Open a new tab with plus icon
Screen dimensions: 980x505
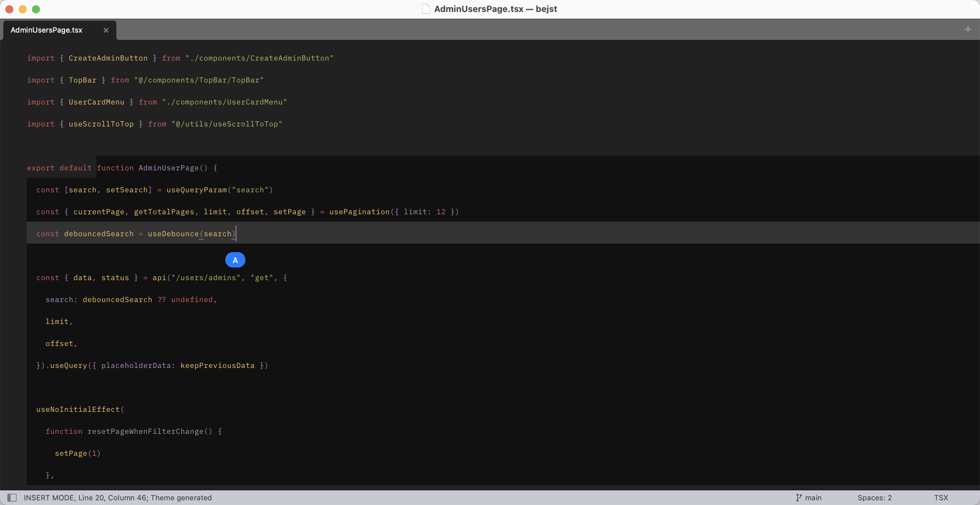[968, 29]
